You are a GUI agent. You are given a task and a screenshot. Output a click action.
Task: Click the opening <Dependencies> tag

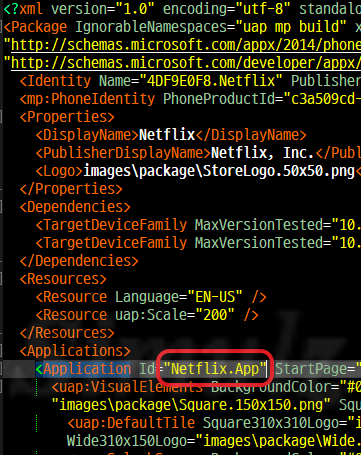pyautogui.click(x=75, y=207)
